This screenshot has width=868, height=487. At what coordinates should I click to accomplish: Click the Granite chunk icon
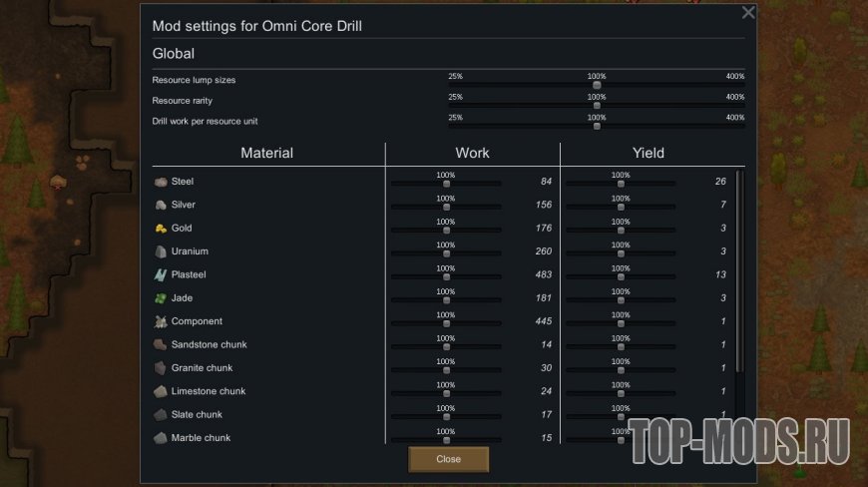[x=160, y=368]
